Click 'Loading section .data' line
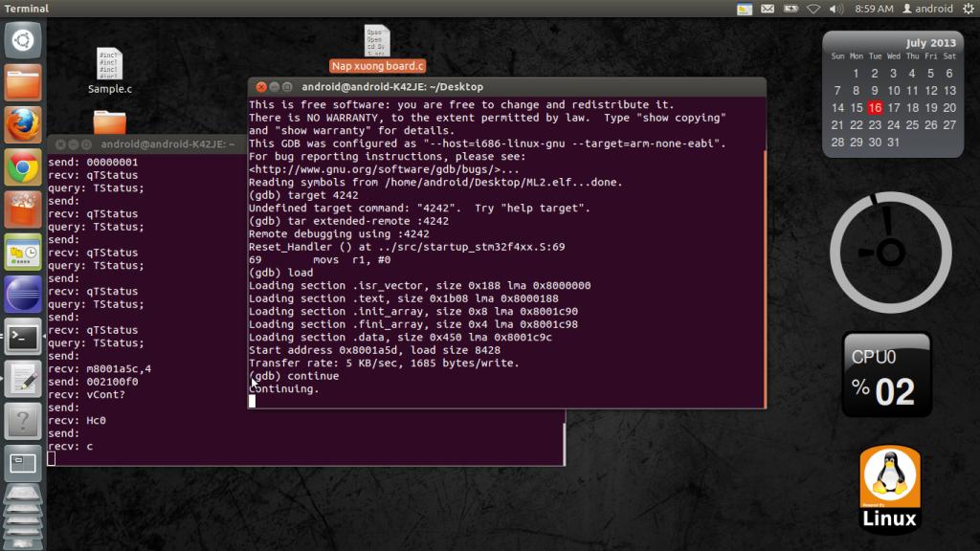The image size is (980, 551). pyautogui.click(x=400, y=338)
